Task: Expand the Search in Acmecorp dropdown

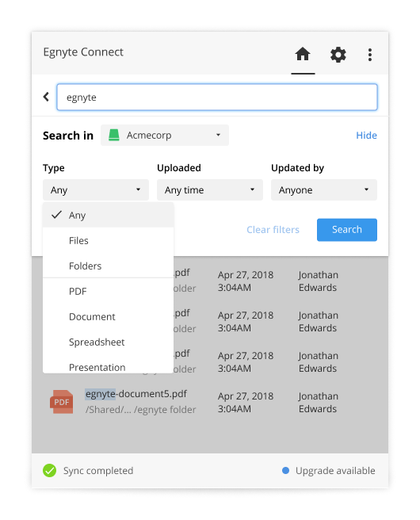Action: [x=165, y=135]
